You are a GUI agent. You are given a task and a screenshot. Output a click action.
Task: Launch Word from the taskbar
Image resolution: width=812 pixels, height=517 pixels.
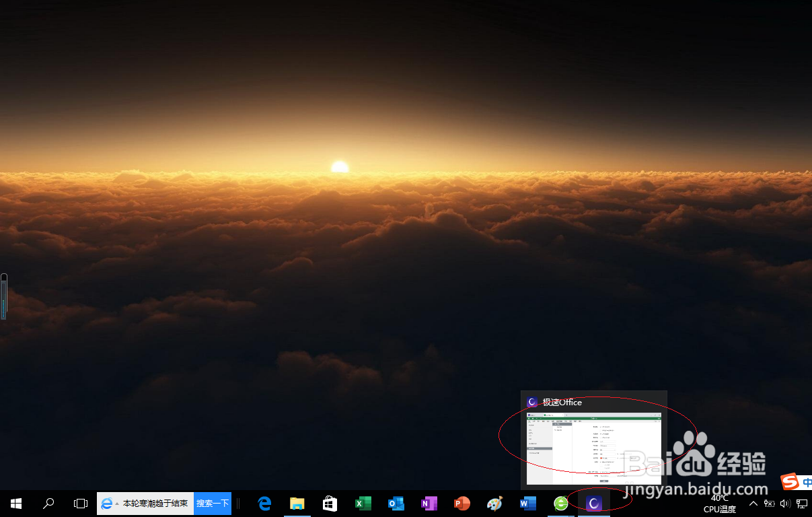coord(527,504)
